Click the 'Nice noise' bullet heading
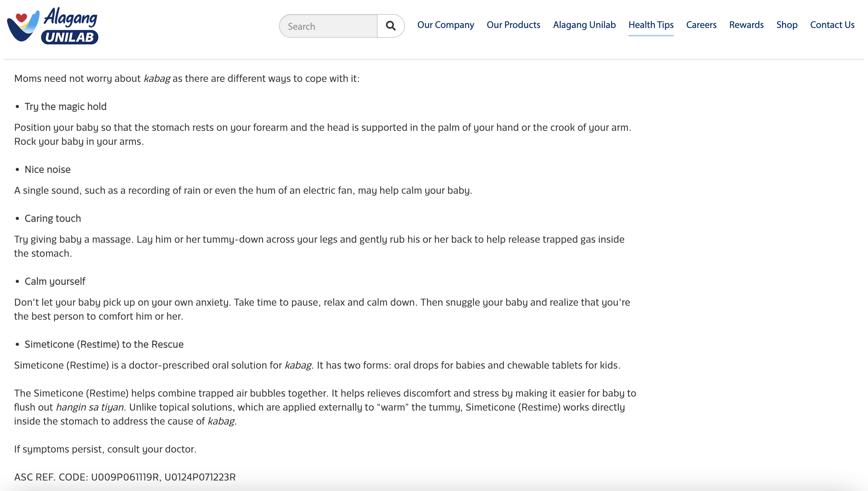The image size is (868, 491). (x=48, y=169)
